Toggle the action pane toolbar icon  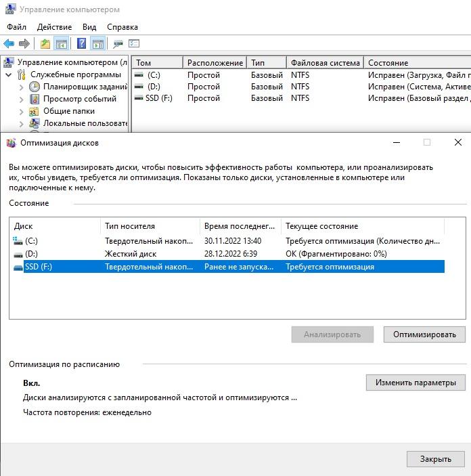98,44
